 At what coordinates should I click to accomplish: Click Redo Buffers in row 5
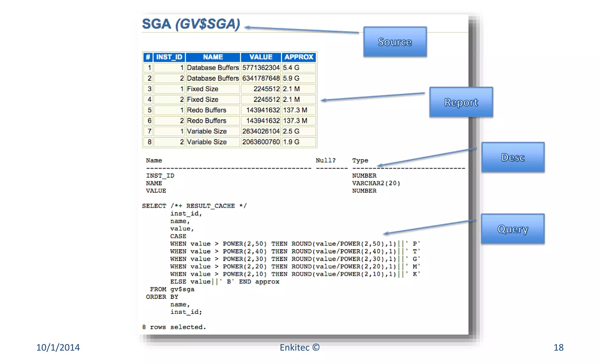pyautogui.click(x=207, y=110)
